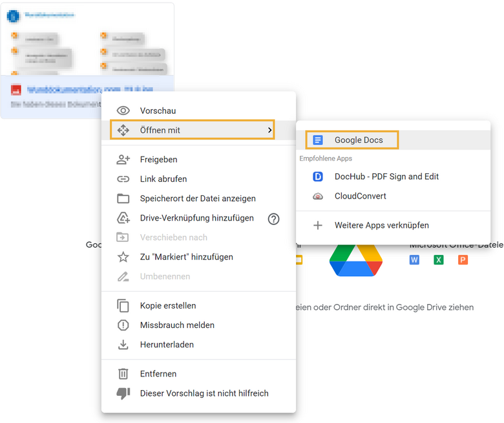Open with DocHub - PDF Sign and Edit

(394, 177)
